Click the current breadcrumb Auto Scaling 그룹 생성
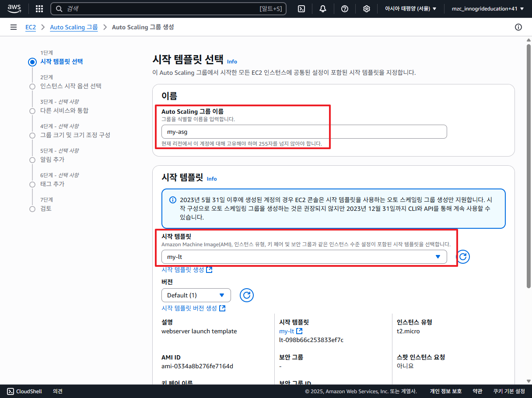The image size is (532, 398). coord(143,27)
